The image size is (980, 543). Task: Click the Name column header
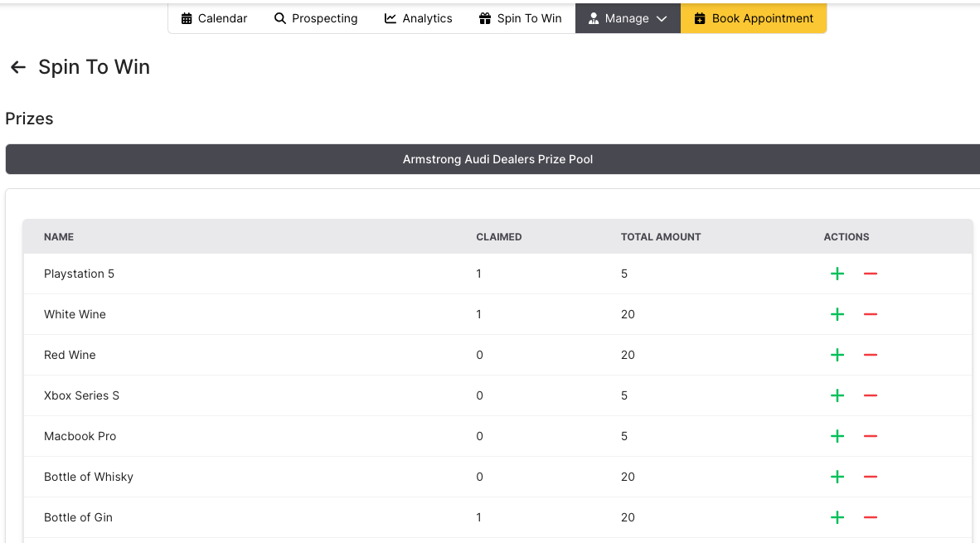pyautogui.click(x=59, y=237)
